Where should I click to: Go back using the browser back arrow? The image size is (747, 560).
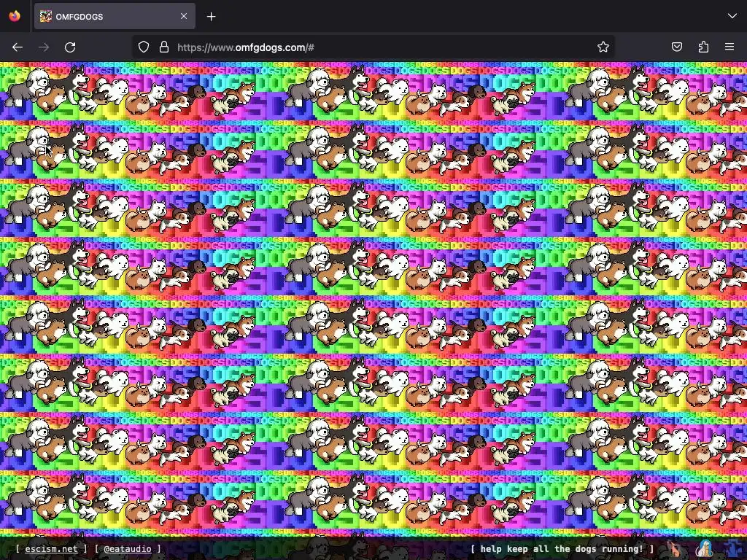point(18,47)
